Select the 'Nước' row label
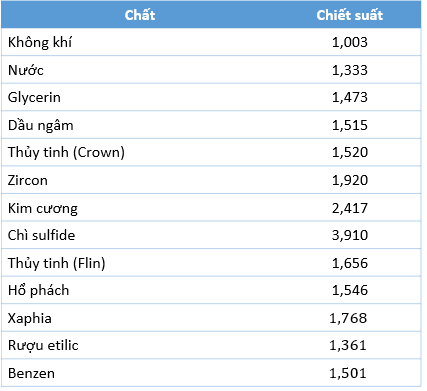This screenshot has height=391, width=427. tap(26, 70)
